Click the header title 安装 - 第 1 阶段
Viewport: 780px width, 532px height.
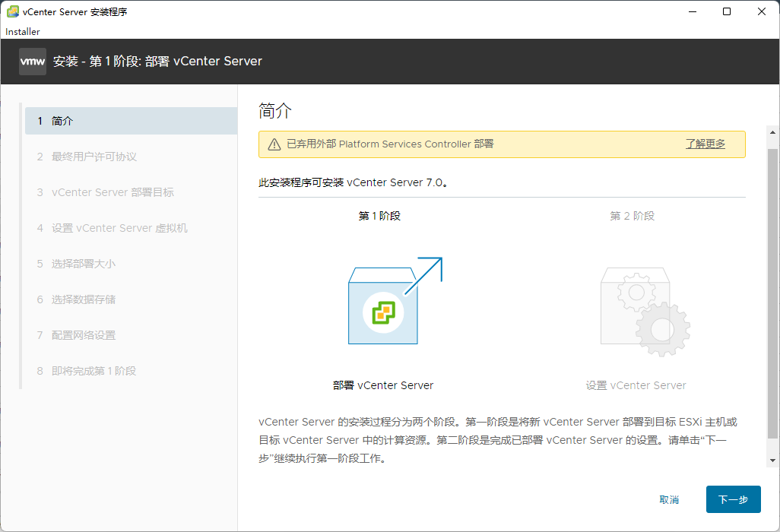(x=157, y=61)
